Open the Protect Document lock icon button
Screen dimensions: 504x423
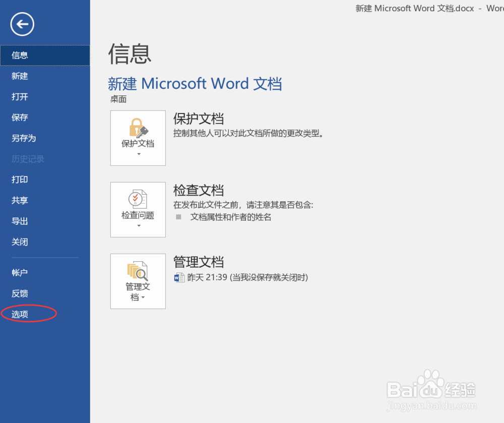[x=138, y=138]
